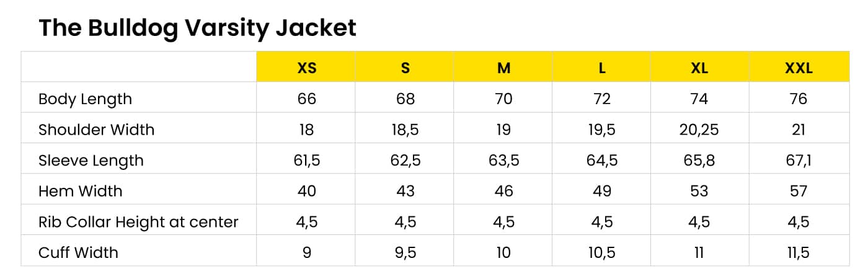Select the XL Shoulder Width value 20,25
This screenshot has width=868, height=279.
click(699, 130)
